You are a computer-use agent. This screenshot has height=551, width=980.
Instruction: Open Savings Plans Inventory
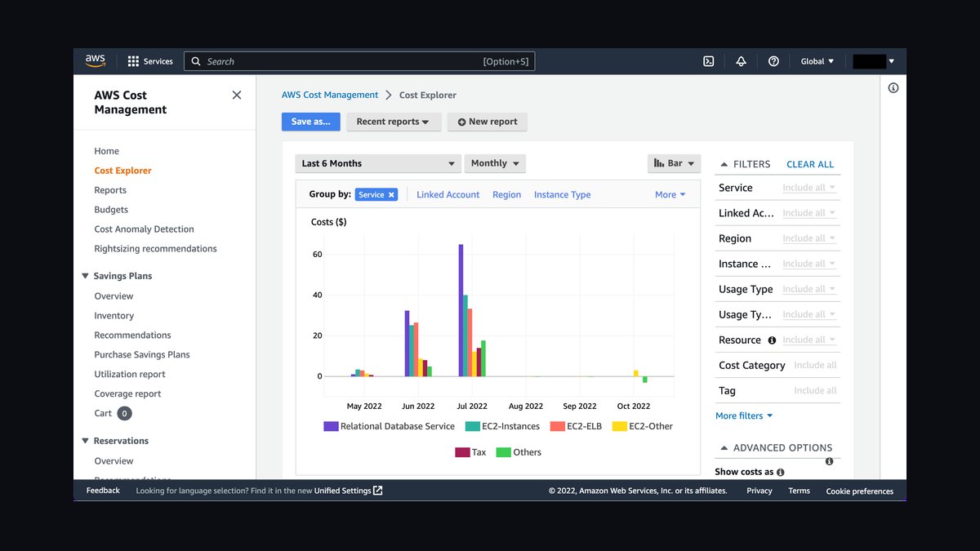pyautogui.click(x=114, y=316)
